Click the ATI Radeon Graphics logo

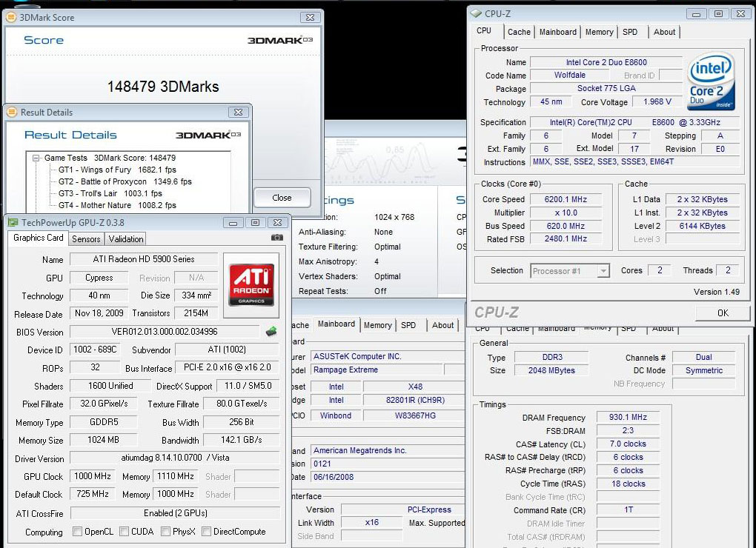pos(251,285)
